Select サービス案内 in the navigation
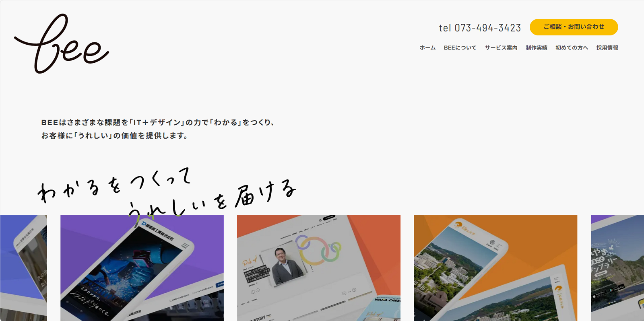The width and height of the screenshot is (644, 321). 501,48
